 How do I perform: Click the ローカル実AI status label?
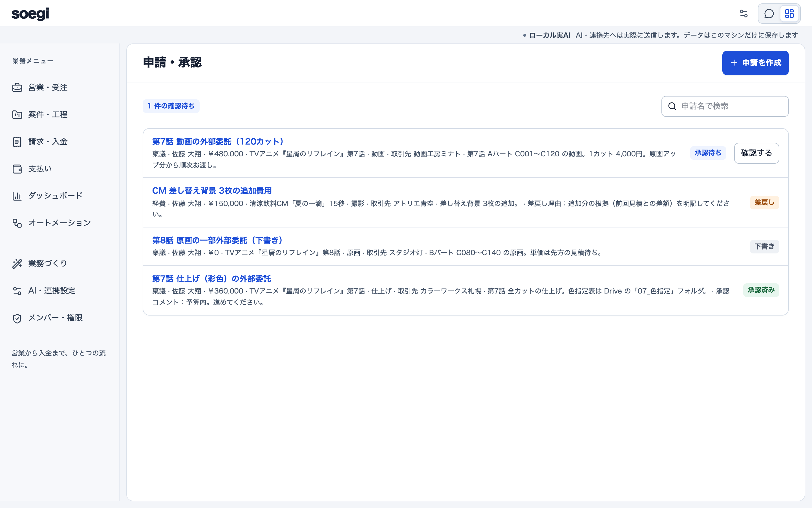[550, 35]
